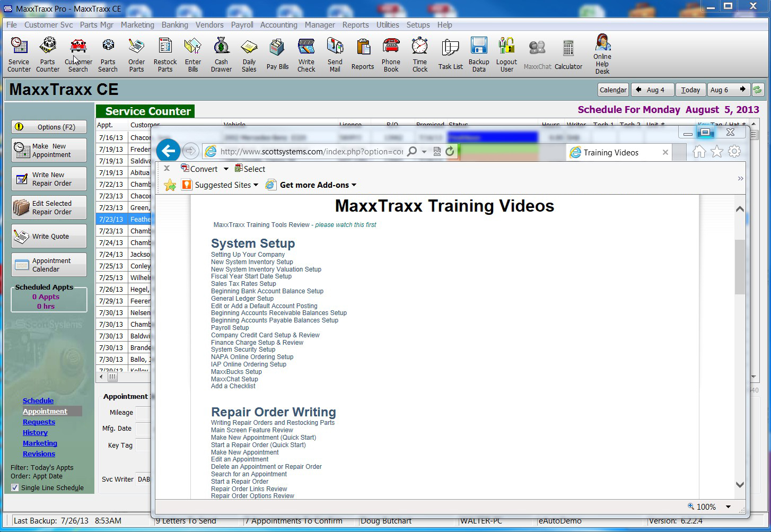This screenshot has height=532, width=771.
Task: Click the Write New Repair Order button
Action: click(x=49, y=179)
